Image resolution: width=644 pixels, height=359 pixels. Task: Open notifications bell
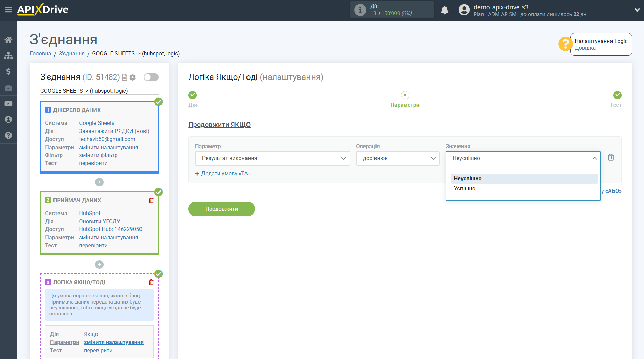tap(445, 10)
